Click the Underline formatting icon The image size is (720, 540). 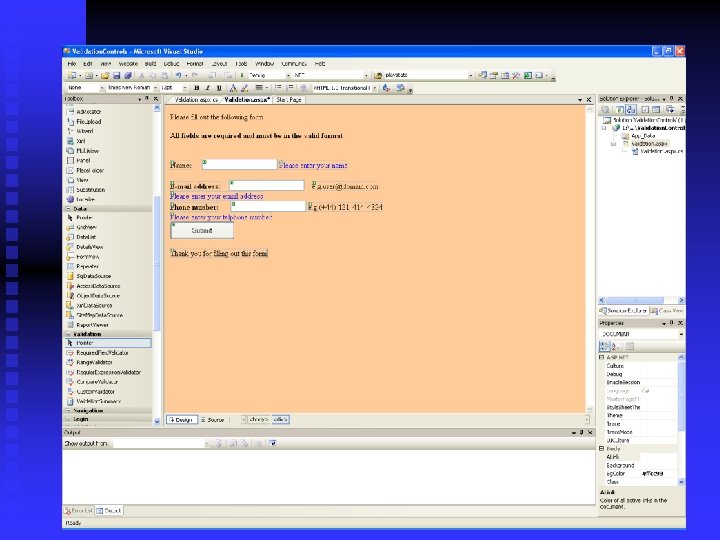coord(219,88)
